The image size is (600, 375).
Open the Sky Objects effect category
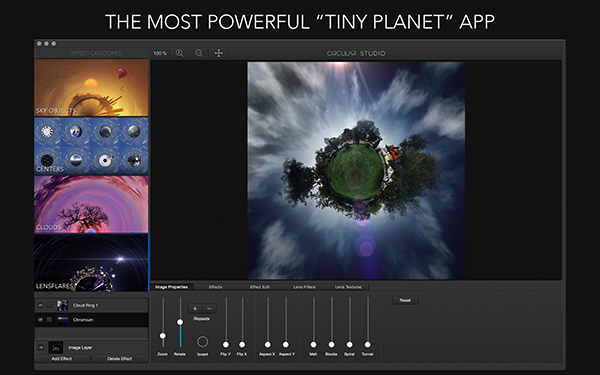tap(91, 88)
